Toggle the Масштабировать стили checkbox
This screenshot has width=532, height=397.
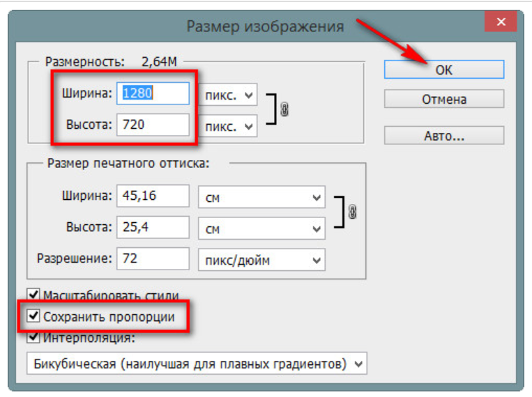pos(33,295)
